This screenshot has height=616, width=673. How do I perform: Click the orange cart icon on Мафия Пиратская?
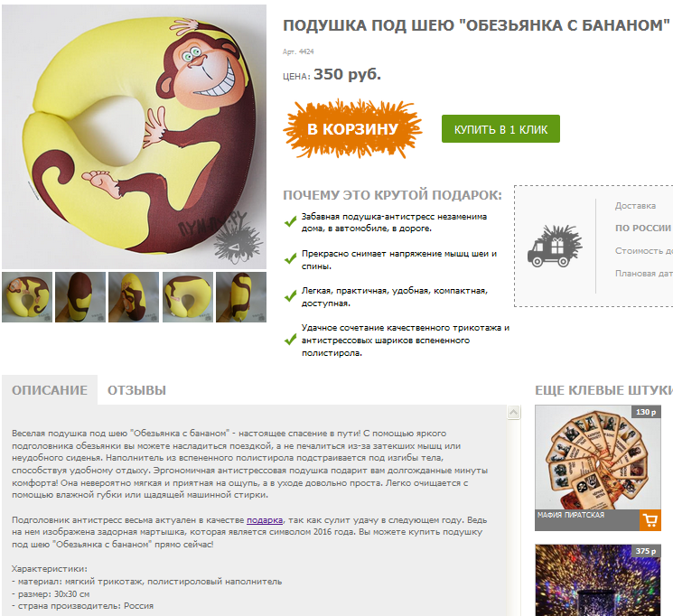point(650,520)
